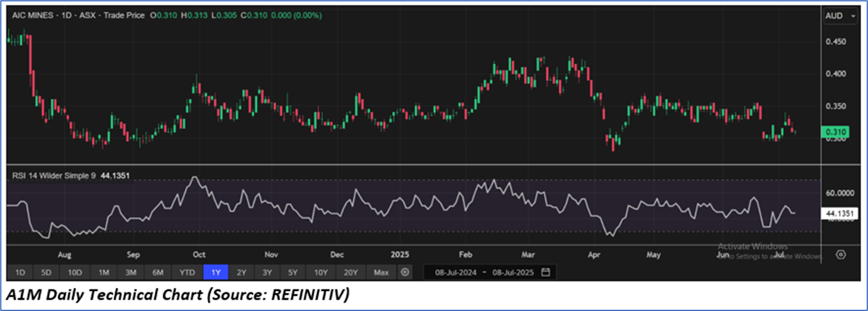Screen dimensions: 868x311
Task: Click the calendar icon beside the date range
Action: pyautogui.click(x=546, y=272)
